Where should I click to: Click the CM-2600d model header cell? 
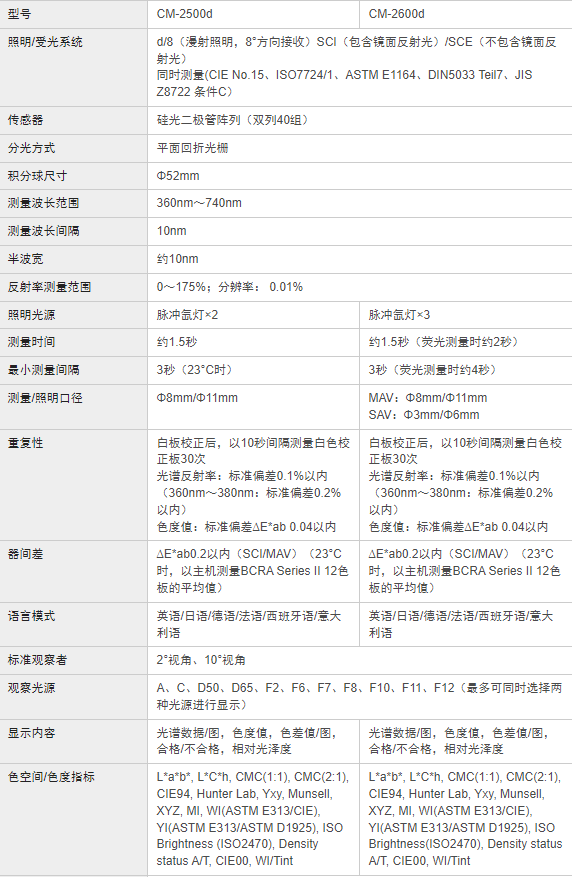click(466, 14)
